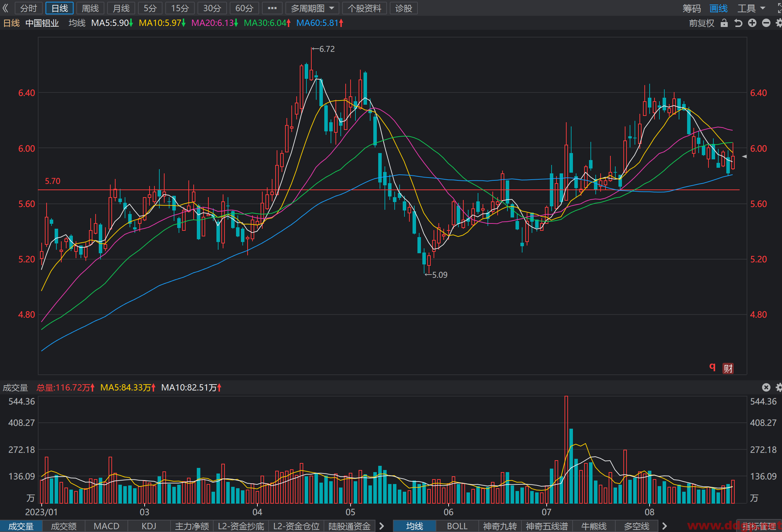
Task: Click the volume MA10:82.51万 value
Action: pyautogui.click(x=191, y=387)
